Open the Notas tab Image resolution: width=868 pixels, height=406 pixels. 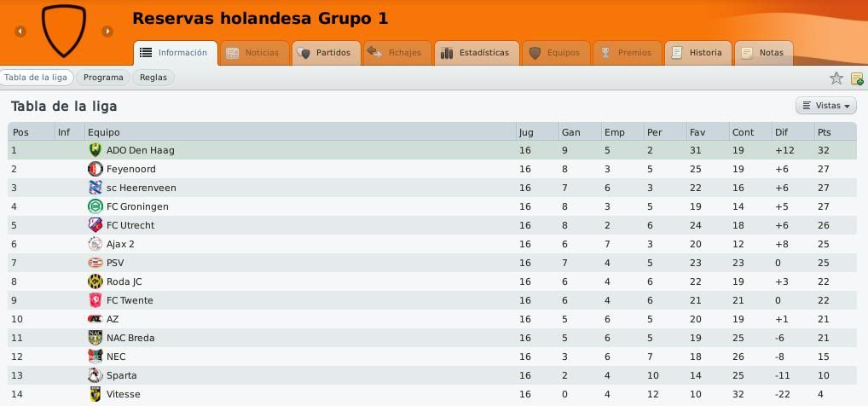coord(763,53)
